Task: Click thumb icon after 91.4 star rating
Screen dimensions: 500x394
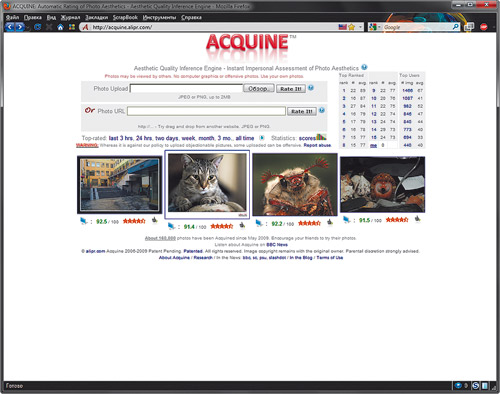Action: 242,226
